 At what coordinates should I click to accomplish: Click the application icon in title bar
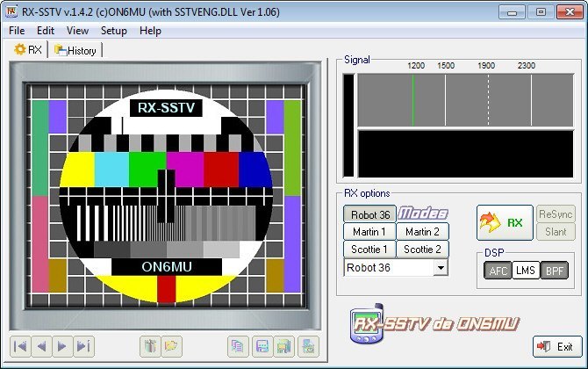(x=11, y=11)
